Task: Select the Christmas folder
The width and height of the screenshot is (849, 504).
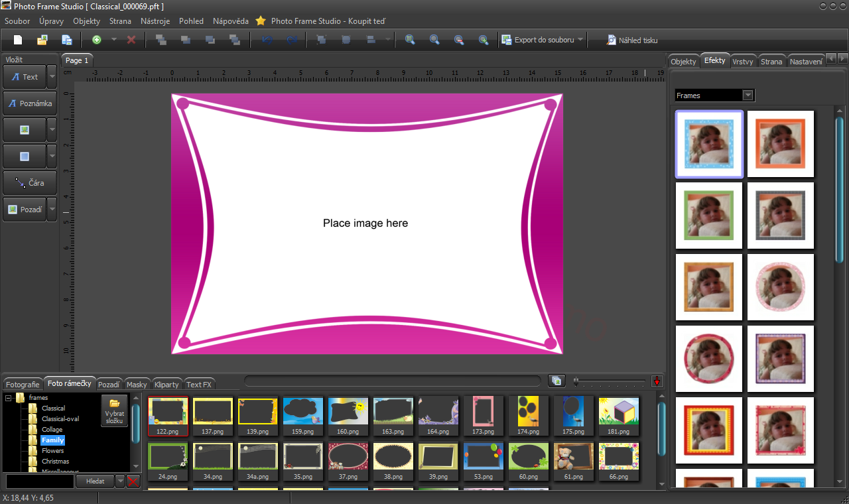Action: [x=56, y=462]
